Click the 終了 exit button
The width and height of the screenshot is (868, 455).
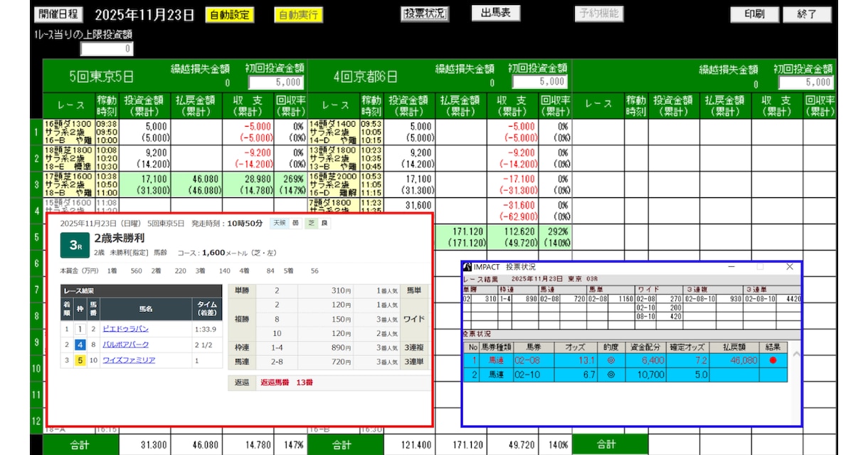[x=808, y=14]
